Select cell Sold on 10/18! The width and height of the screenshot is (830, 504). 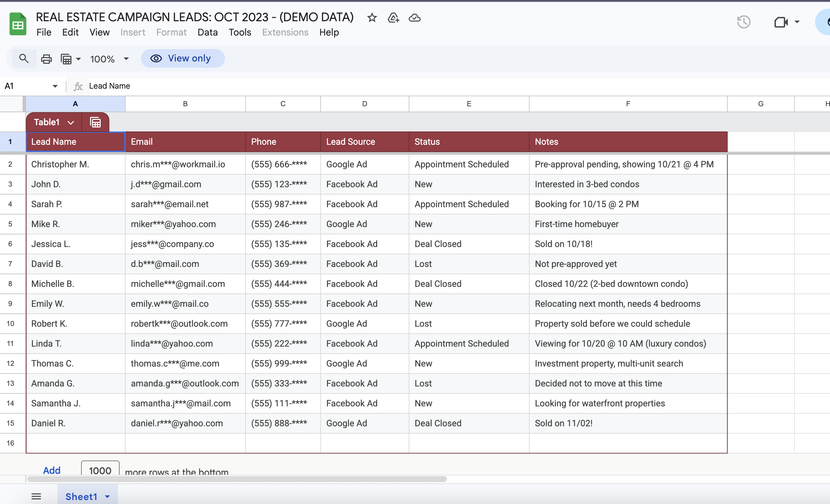pos(628,244)
